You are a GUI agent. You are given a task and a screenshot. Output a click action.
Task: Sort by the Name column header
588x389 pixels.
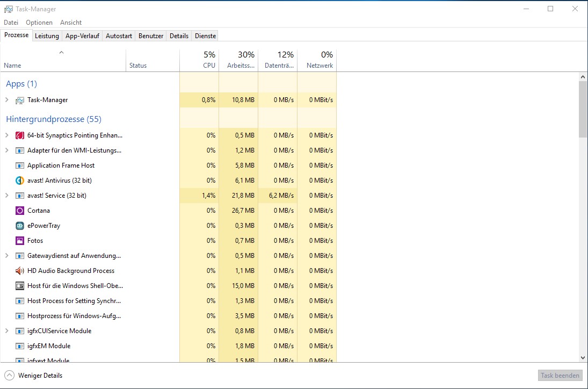pos(63,60)
